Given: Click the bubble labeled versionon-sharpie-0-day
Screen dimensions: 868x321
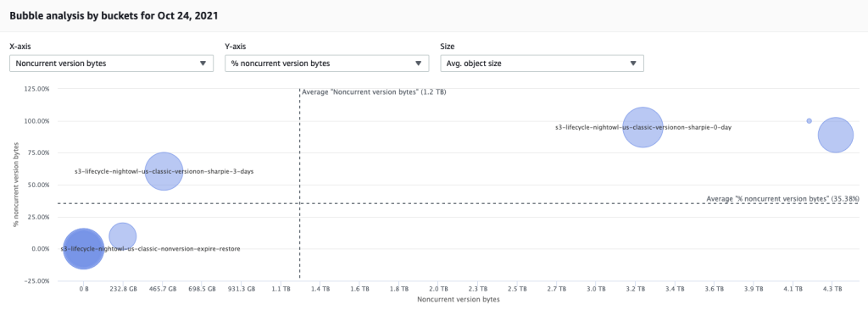Looking at the screenshot, I should click(x=643, y=127).
